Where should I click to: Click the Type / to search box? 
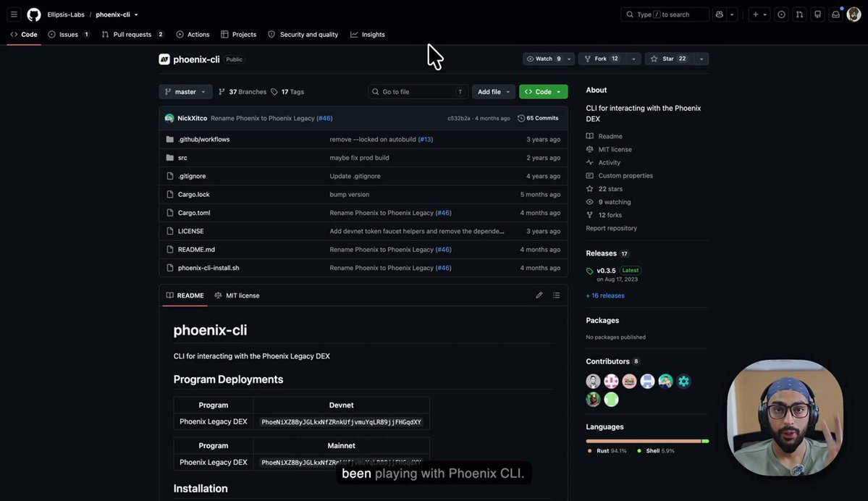click(665, 14)
